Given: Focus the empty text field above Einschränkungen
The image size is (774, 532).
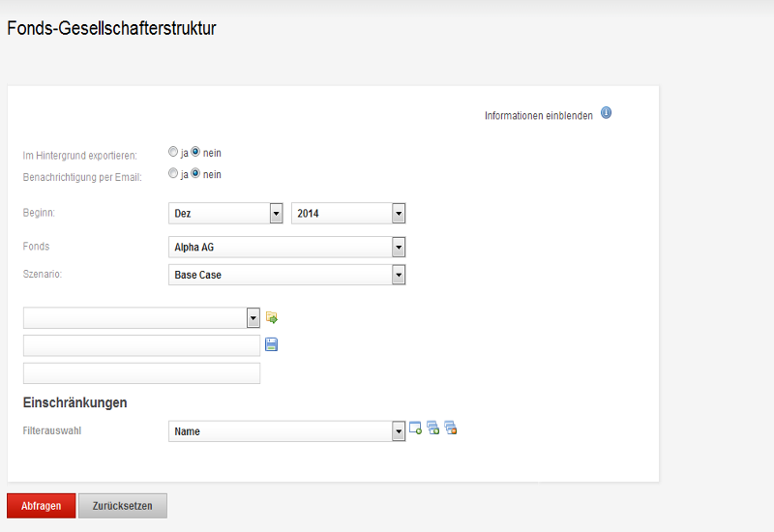Looking at the screenshot, I should point(141,373).
